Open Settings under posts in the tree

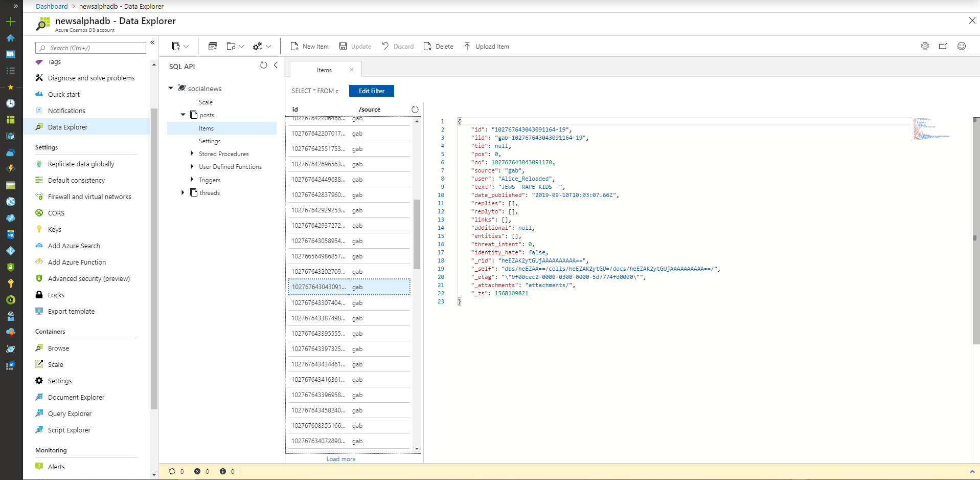[210, 141]
